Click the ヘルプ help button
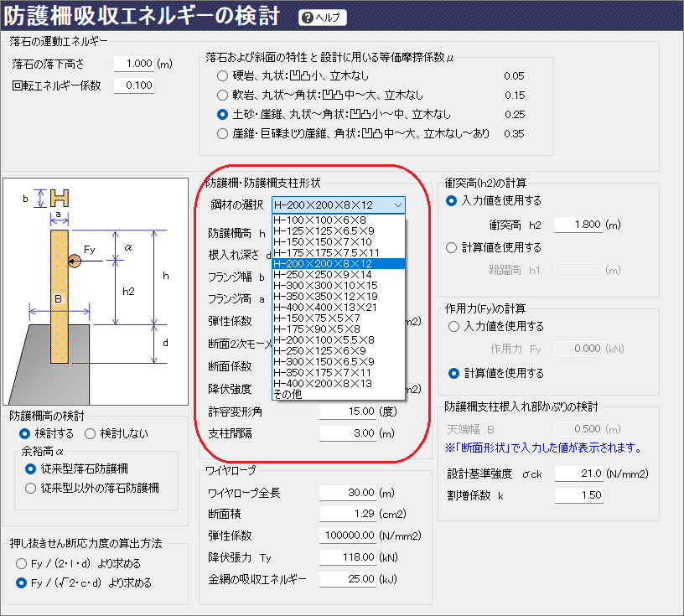Screen dimensions: 684x616 (322, 18)
